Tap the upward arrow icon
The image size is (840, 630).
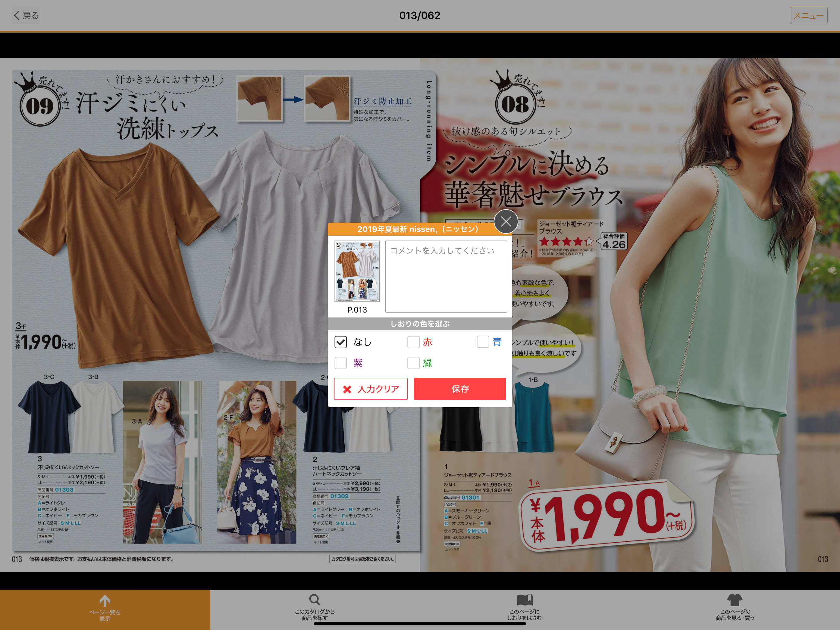(x=105, y=601)
